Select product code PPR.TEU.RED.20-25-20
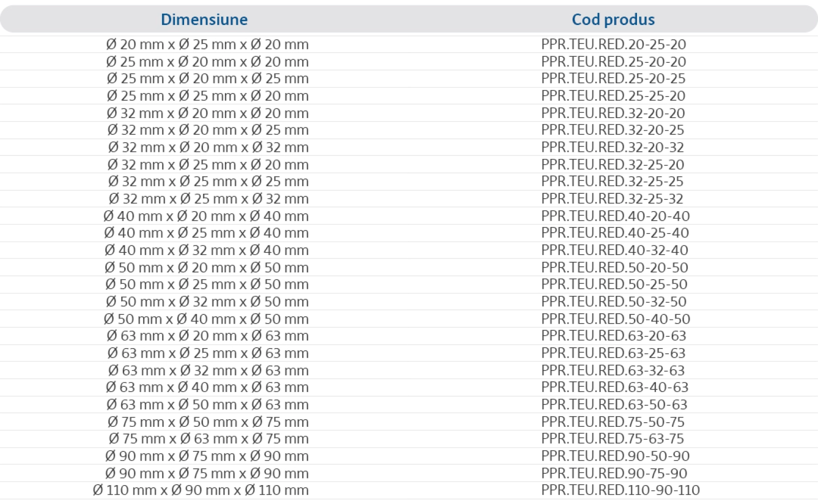The width and height of the screenshot is (818, 504). click(x=613, y=44)
